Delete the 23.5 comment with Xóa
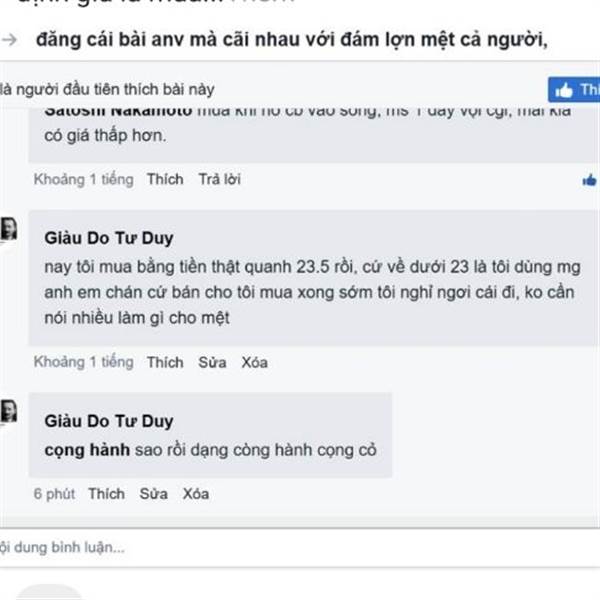This screenshot has height=600, width=600. (x=254, y=362)
